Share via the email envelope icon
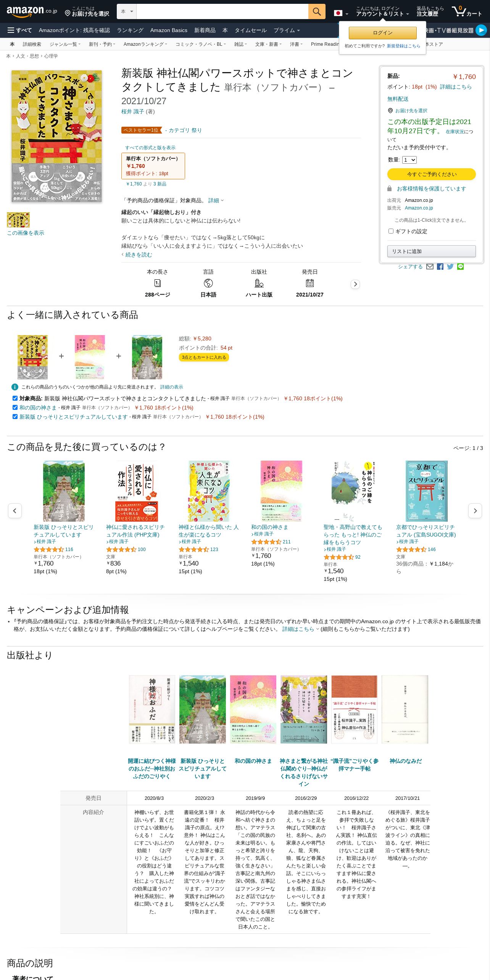Viewport: 490px width, 980px height. click(x=430, y=267)
